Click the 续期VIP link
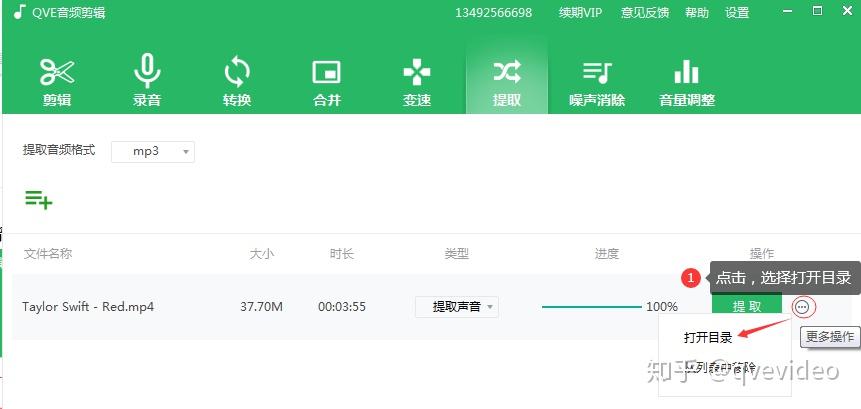Screen dimensions: 861x409 (580, 13)
